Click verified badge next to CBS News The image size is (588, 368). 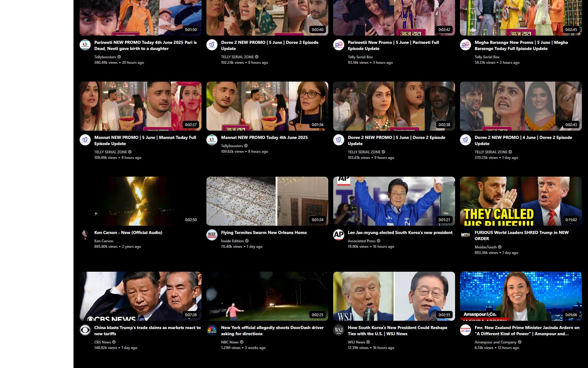pyautogui.click(x=114, y=342)
